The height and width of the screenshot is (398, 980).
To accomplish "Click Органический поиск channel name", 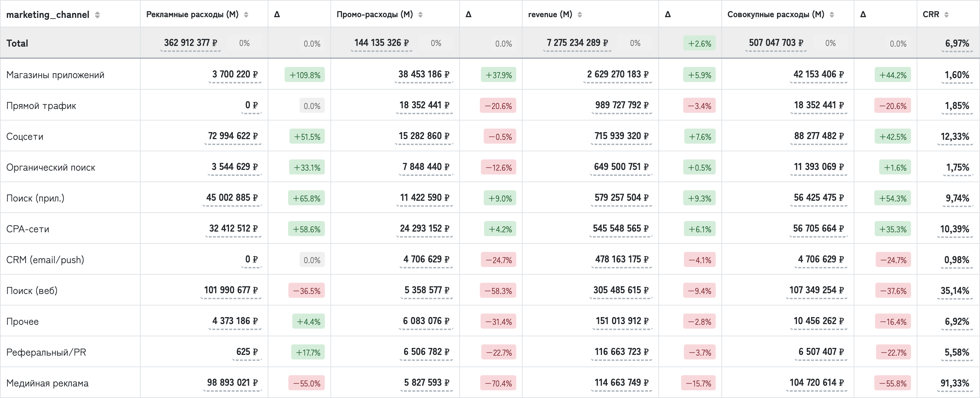I will pyautogui.click(x=51, y=167).
